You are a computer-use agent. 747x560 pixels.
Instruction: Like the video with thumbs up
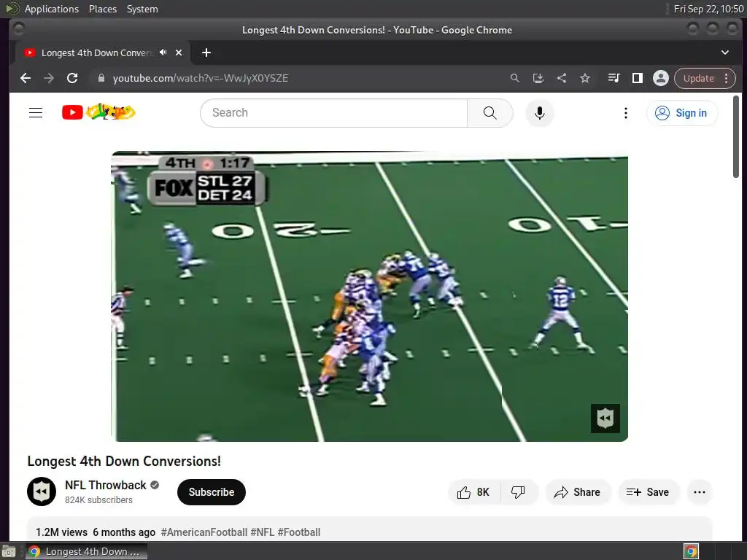click(x=474, y=492)
